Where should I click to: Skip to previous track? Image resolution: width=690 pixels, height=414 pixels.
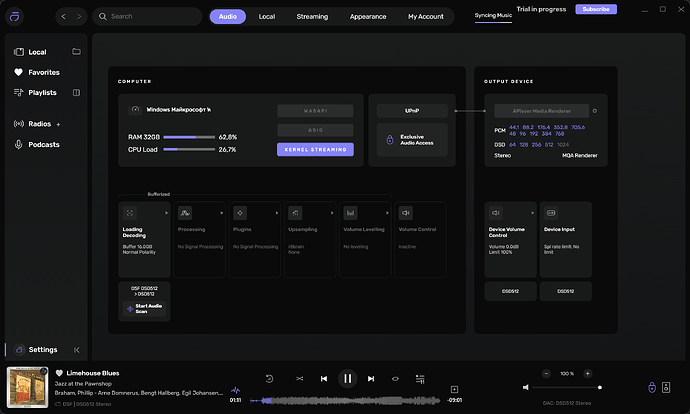tap(324, 379)
